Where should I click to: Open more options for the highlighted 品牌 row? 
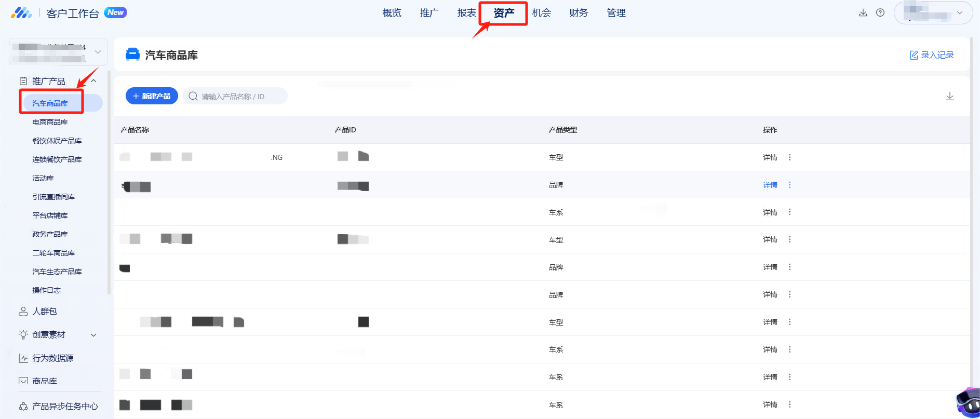point(790,185)
